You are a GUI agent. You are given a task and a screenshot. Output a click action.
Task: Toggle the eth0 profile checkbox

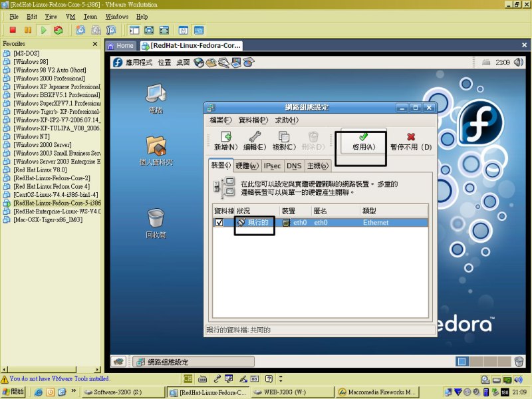[x=219, y=223]
